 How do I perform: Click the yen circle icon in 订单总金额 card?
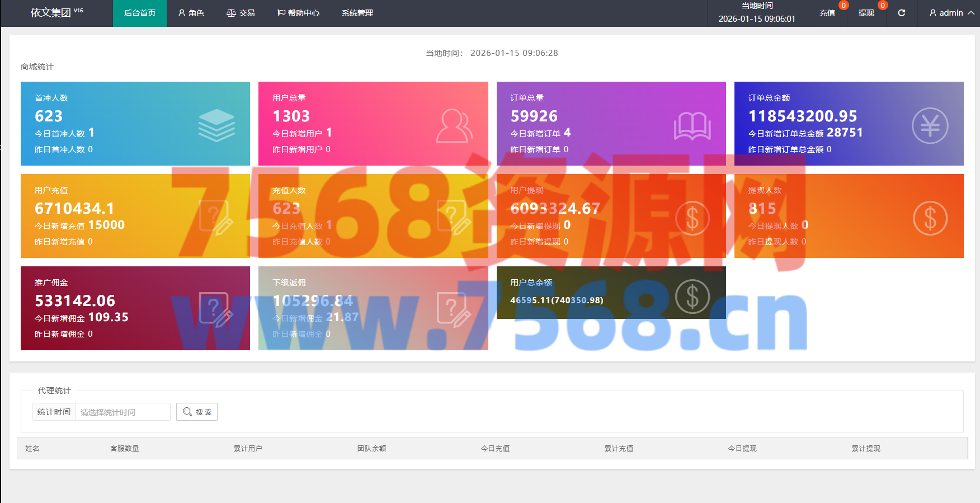point(930,125)
